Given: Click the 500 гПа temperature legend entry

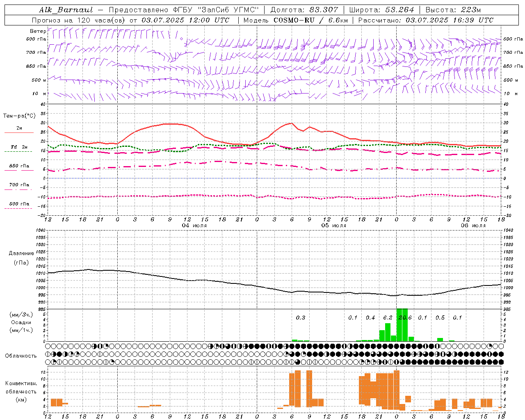Looking at the screenshot, I should tap(19, 204).
